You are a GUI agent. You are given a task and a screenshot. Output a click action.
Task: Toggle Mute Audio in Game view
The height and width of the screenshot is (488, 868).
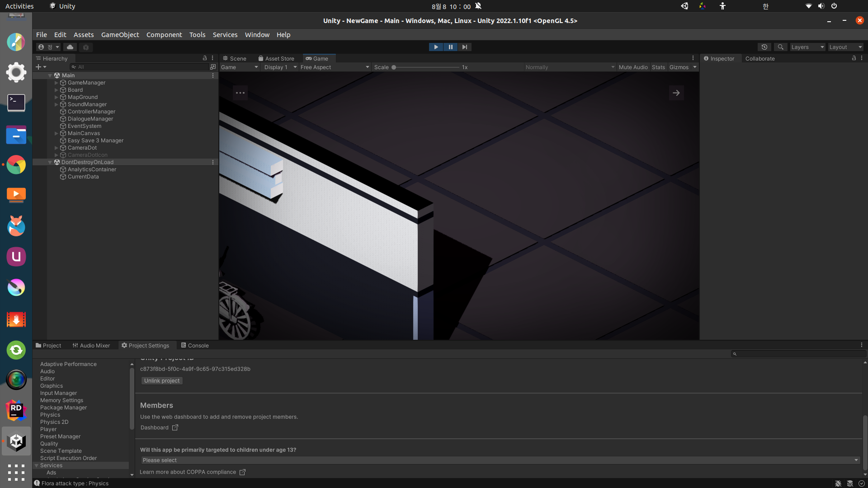click(x=633, y=67)
